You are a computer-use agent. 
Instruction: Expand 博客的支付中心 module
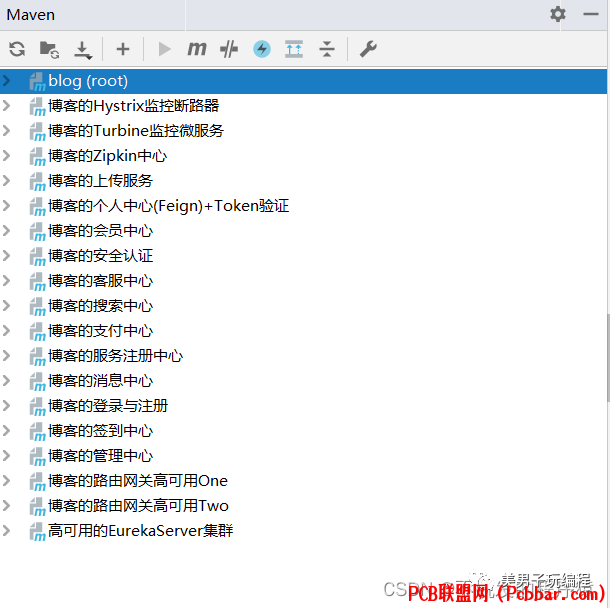coord(6,331)
